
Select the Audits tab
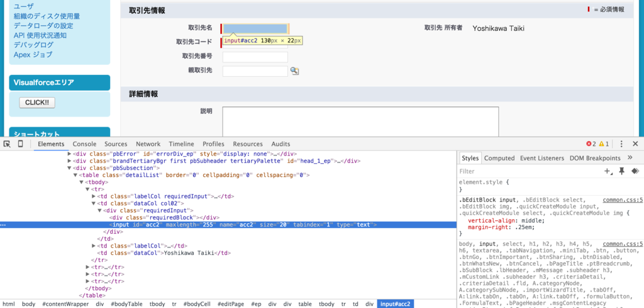(x=281, y=144)
